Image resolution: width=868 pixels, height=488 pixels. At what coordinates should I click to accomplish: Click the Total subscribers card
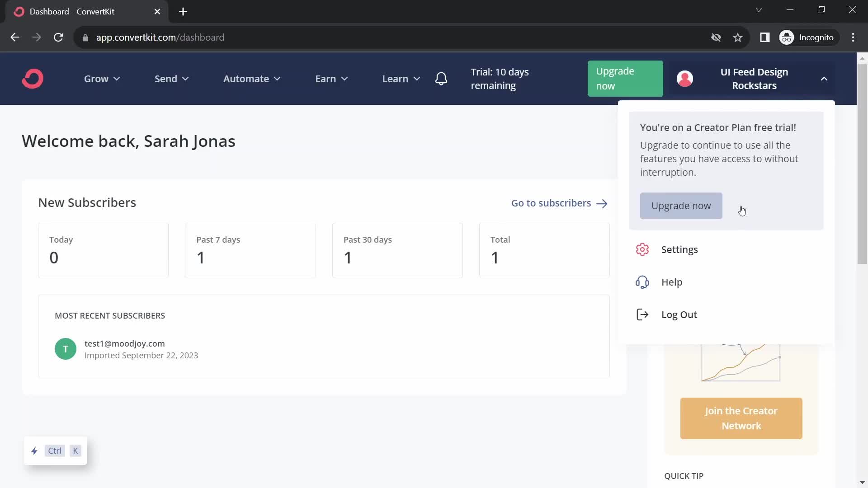[544, 250]
